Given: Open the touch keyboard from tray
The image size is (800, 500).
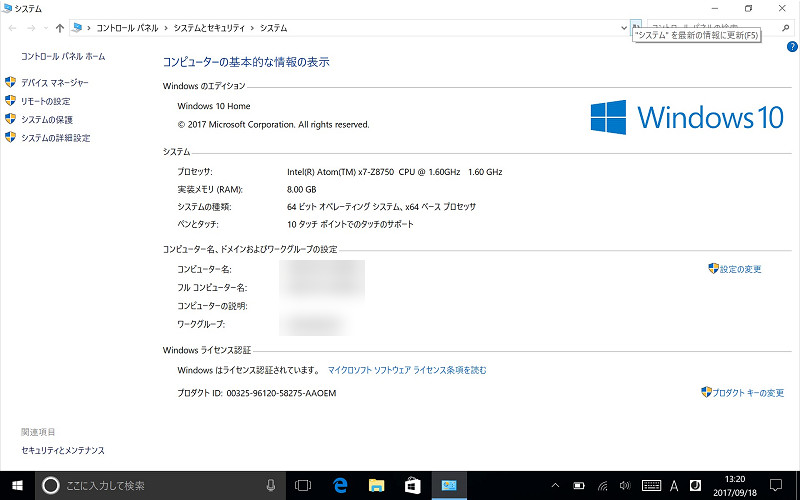Looking at the screenshot, I should click(x=651, y=485).
